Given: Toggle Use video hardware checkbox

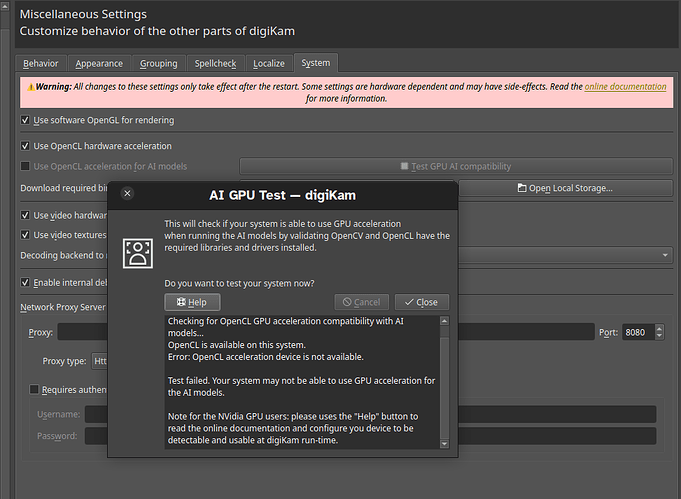Looking at the screenshot, I should pos(25,215).
